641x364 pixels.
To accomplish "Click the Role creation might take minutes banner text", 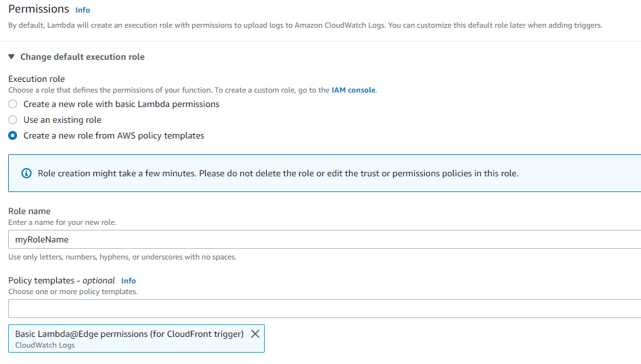I will 278,173.
